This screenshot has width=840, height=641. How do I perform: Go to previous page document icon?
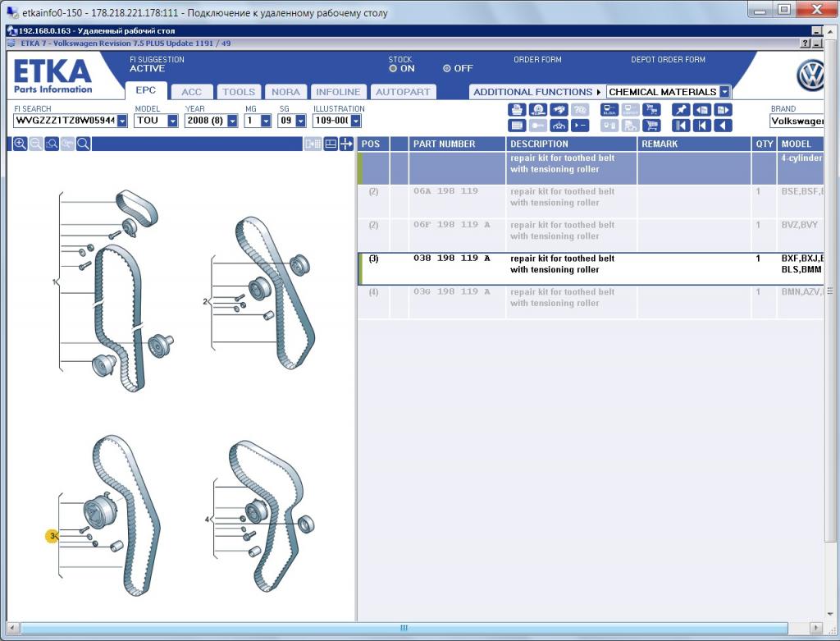pyautogui.click(x=702, y=110)
